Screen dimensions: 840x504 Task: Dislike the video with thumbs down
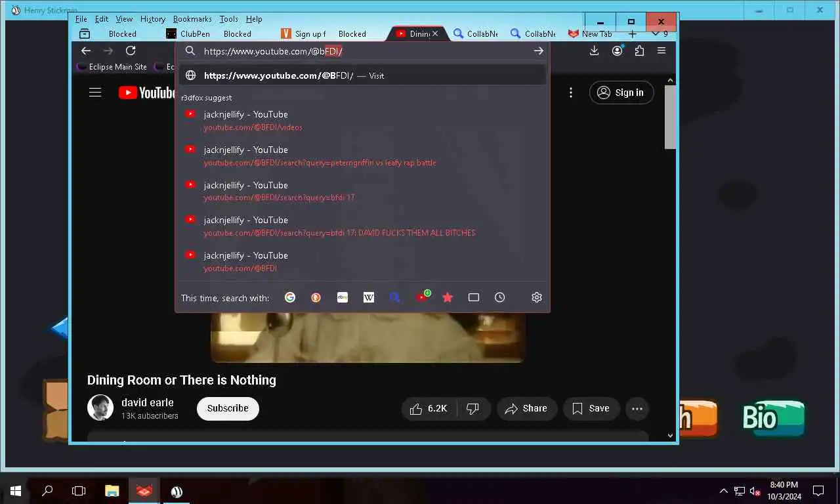(472, 408)
